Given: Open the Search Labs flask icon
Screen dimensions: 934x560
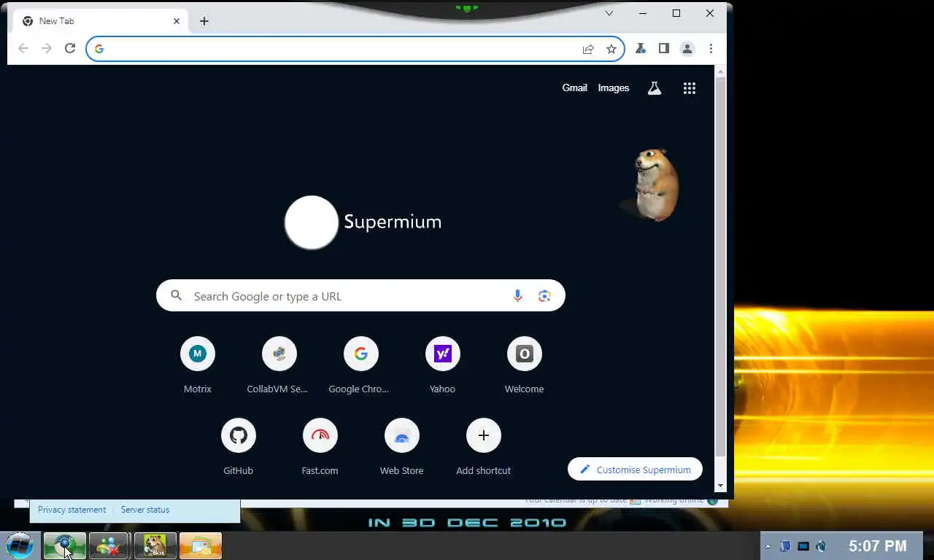Looking at the screenshot, I should point(655,88).
